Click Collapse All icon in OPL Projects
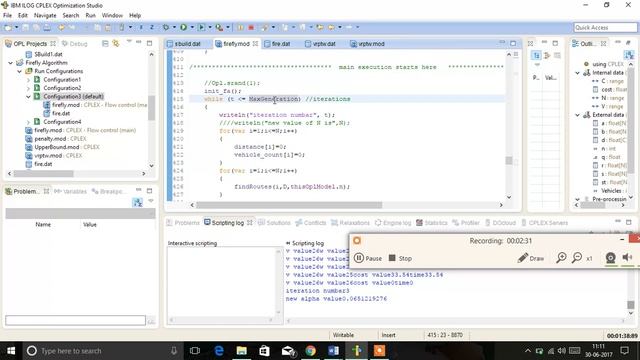The image size is (640, 360). [105, 43]
